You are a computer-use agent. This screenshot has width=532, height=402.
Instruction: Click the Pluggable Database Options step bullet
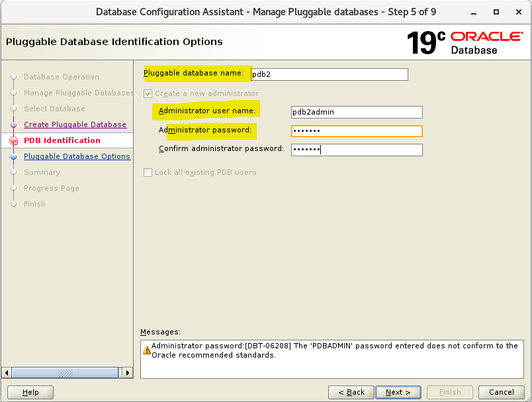[14, 156]
